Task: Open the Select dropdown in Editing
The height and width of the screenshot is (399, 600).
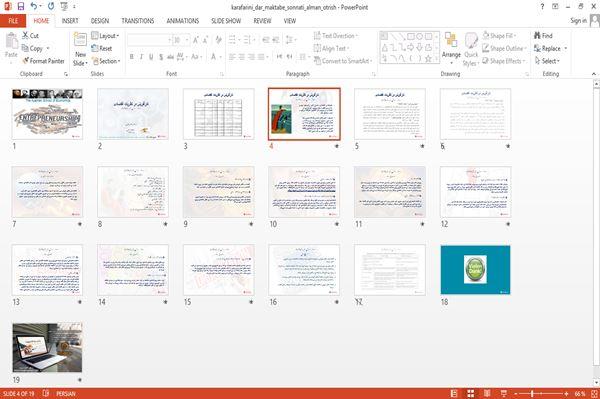Action: 547,61
